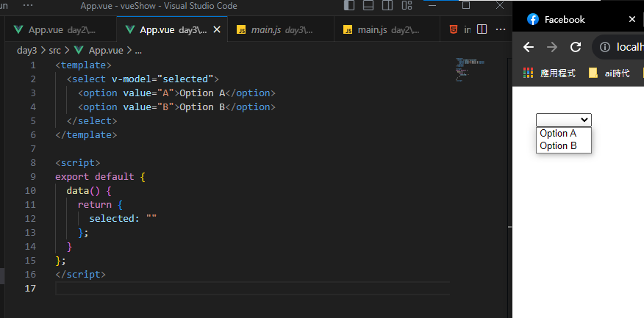
Task: Toggle primary side bar layout icon
Action: pos(349,6)
